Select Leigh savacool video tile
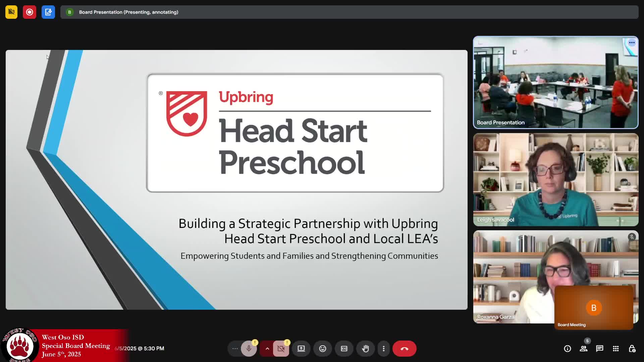 coord(555,179)
